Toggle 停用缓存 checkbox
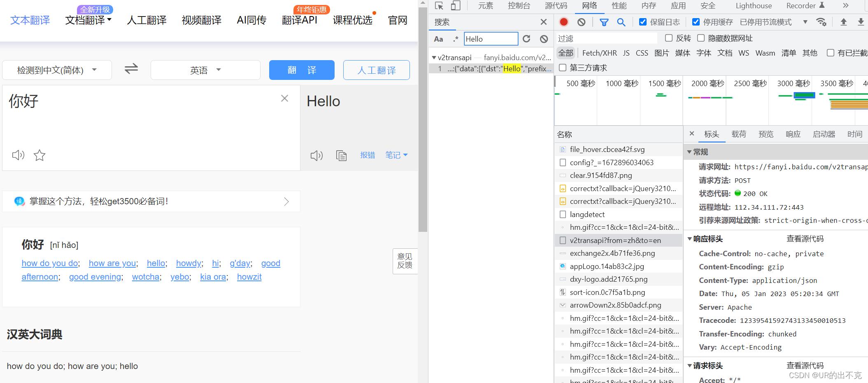This screenshot has width=868, height=383. [696, 22]
